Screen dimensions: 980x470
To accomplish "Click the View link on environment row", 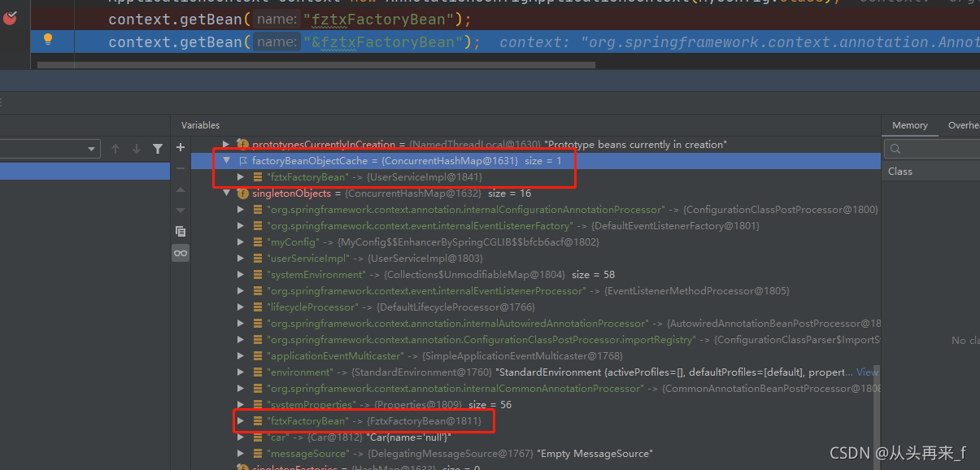I will pyautogui.click(x=868, y=372).
